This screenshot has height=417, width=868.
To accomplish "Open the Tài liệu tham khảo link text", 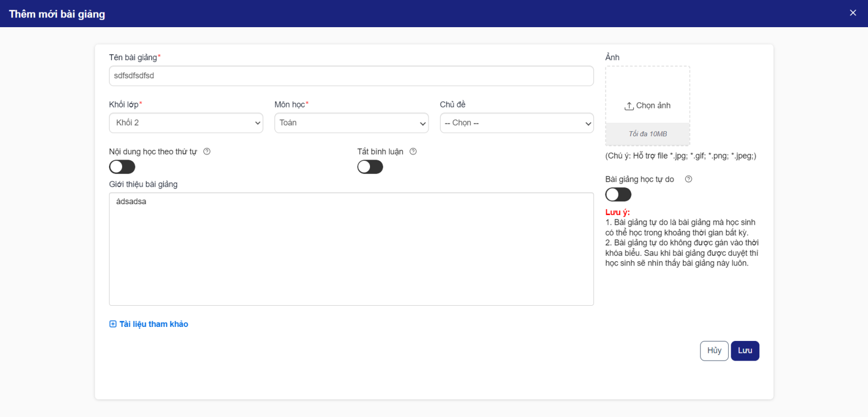I will (154, 324).
